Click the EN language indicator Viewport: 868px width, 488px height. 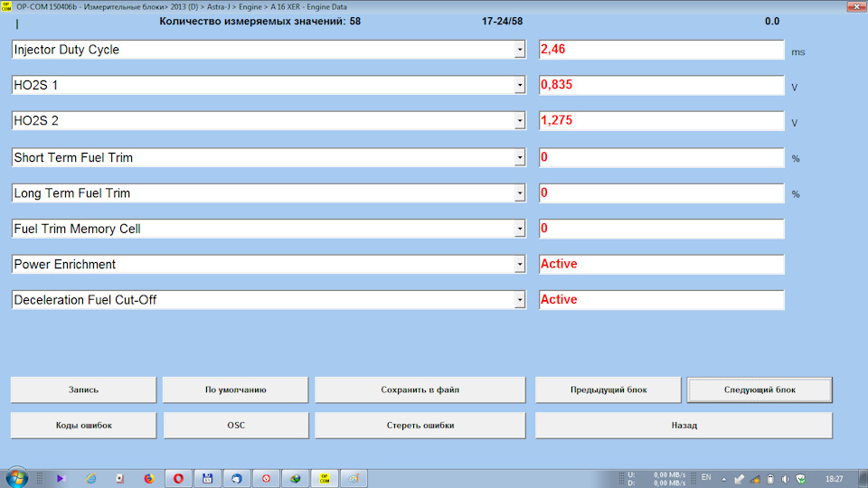[706, 477]
